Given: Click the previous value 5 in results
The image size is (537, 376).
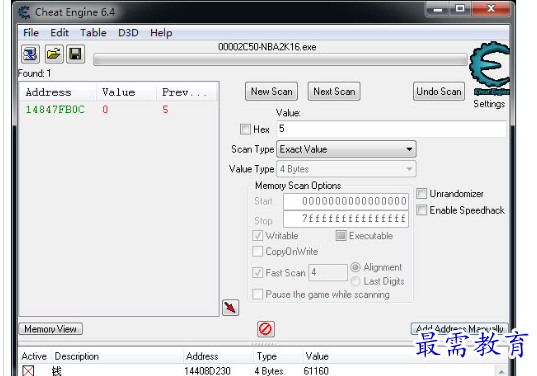Looking at the screenshot, I should [x=165, y=110].
